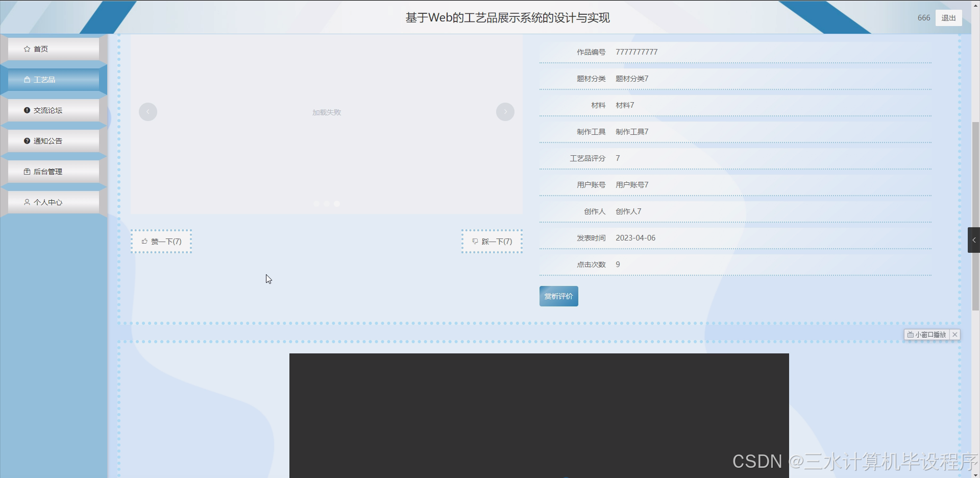Click the 材料7 value
This screenshot has height=478, width=980.
625,105
